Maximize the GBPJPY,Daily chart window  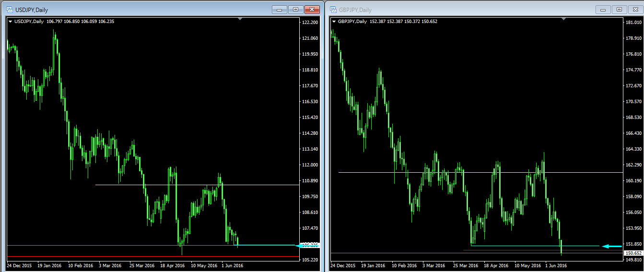click(619, 10)
